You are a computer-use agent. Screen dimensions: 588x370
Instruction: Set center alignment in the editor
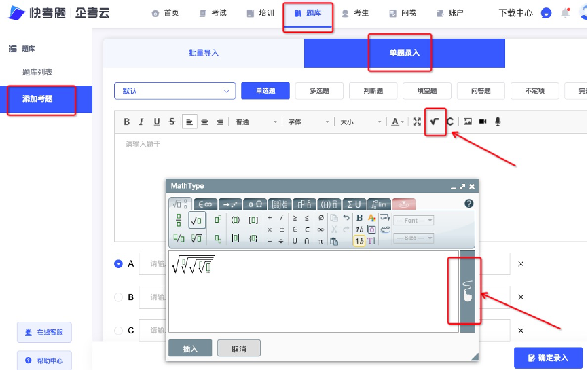[x=204, y=122]
